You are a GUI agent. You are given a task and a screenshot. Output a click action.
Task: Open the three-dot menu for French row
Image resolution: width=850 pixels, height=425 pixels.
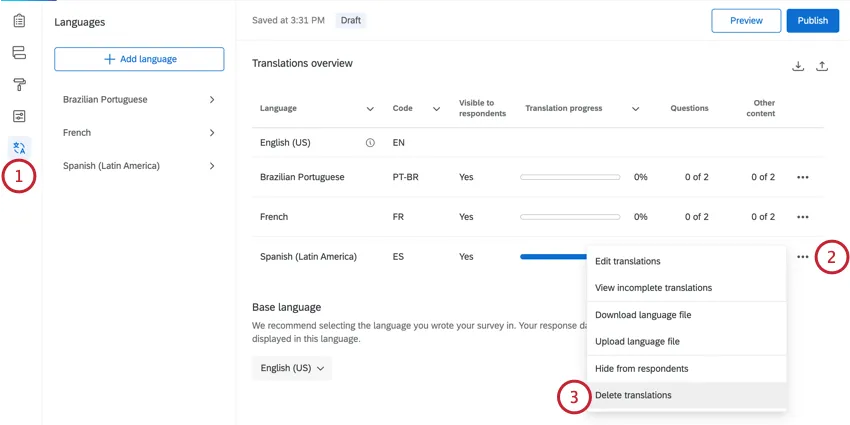coord(802,217)
